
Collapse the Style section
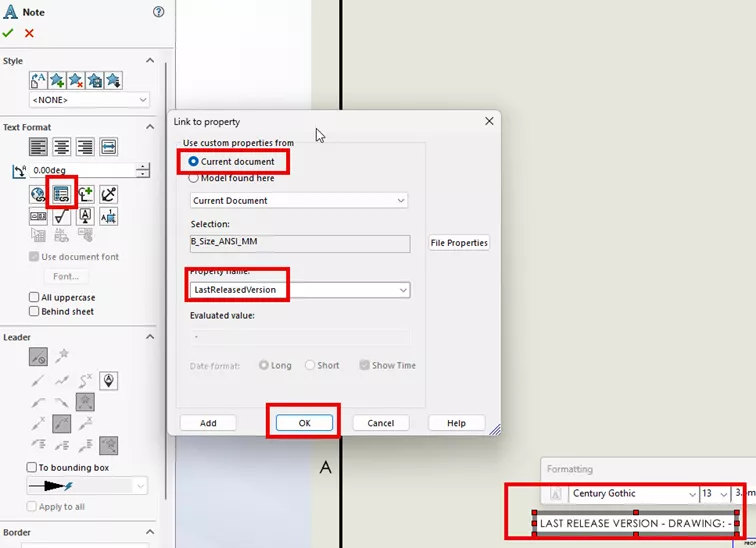150,61
